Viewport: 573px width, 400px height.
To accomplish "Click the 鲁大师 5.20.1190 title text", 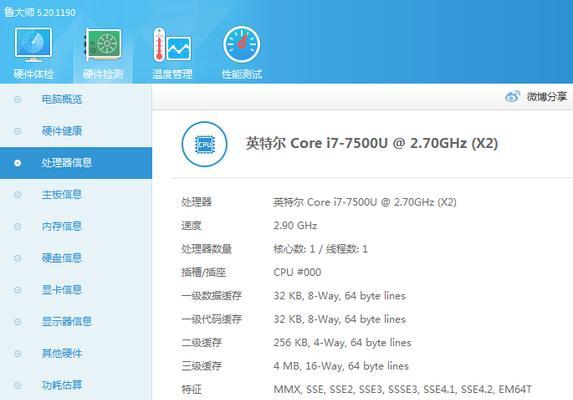I will tap(40, 12).
